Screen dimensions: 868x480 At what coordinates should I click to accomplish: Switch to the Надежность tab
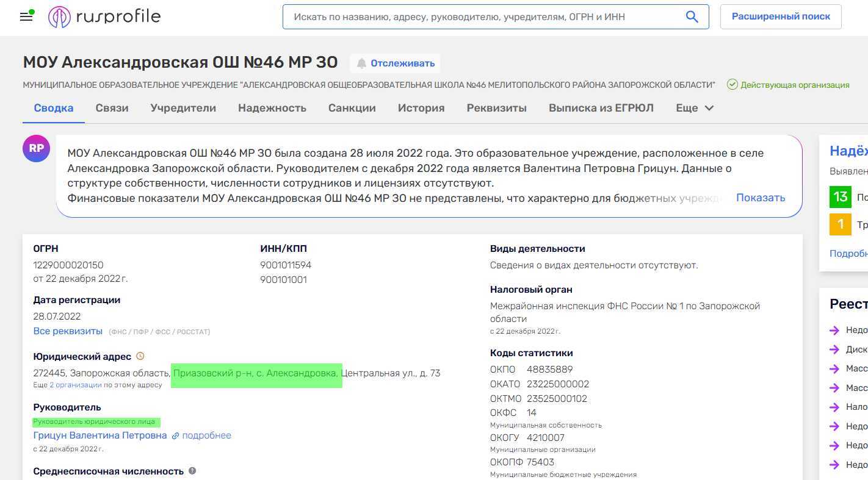pyautogui.click(x=272, y=108)
